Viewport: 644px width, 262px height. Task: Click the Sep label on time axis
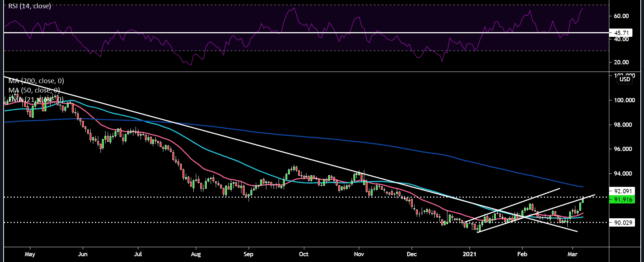pyautogui.click(x=248, y=254)
